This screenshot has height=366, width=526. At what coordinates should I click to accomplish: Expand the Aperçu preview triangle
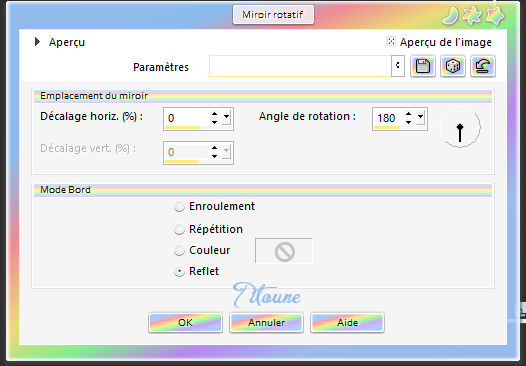[37, 42]
